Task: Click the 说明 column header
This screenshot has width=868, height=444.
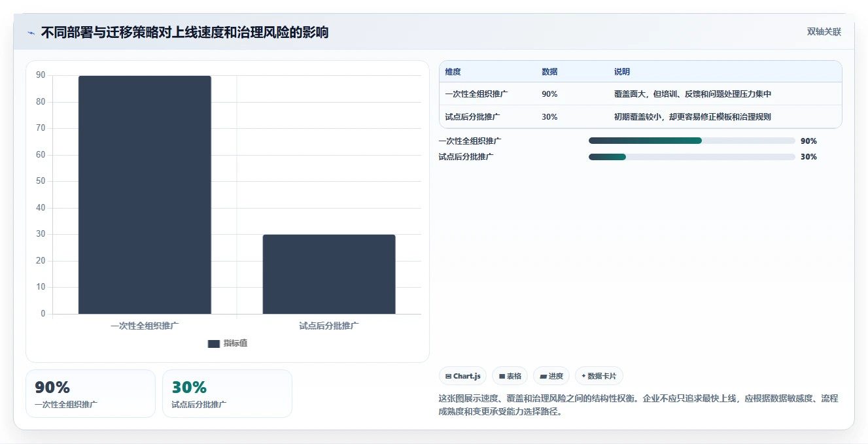Action: (622, 72)
